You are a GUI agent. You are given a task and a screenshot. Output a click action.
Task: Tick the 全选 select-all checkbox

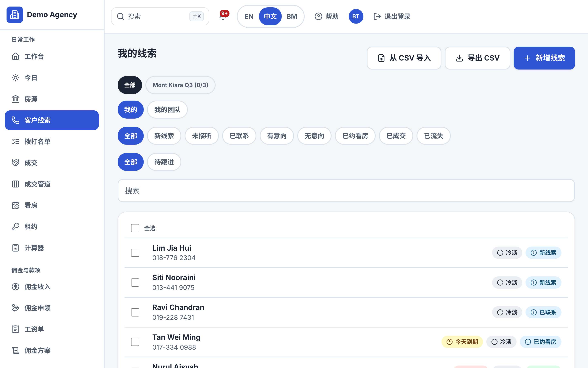coord(135,228)
